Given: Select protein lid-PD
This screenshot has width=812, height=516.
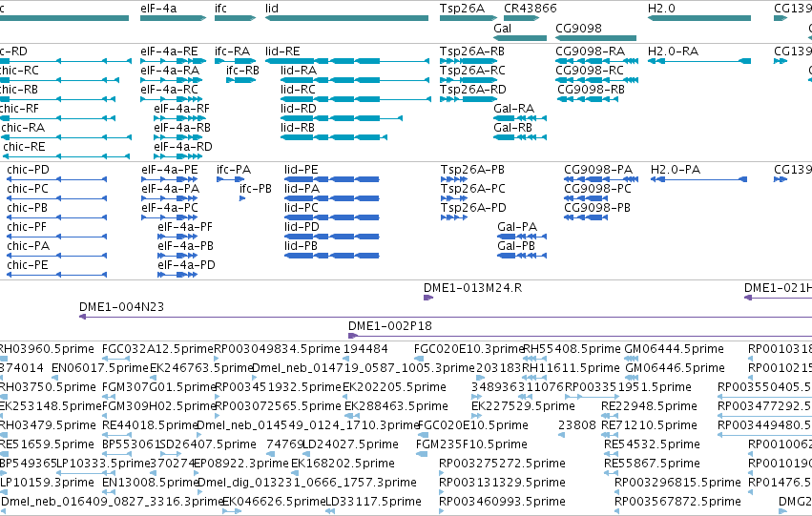Looking at the screenshot, I should [x=332, y=237].
